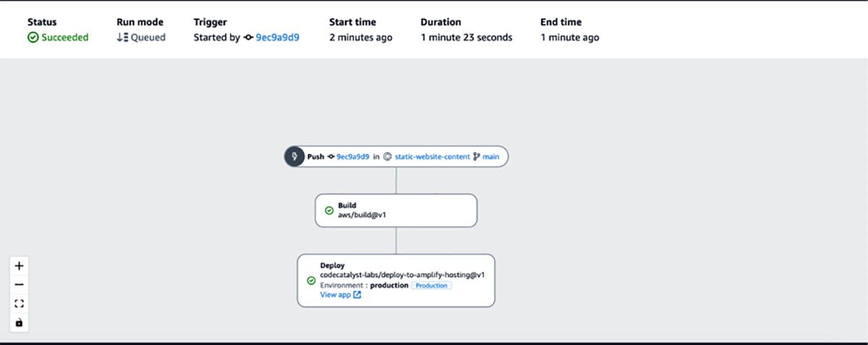This screenshot has height=345, width=868.
Task: Click the Queued run mode icon
Action: click(122, 38)
